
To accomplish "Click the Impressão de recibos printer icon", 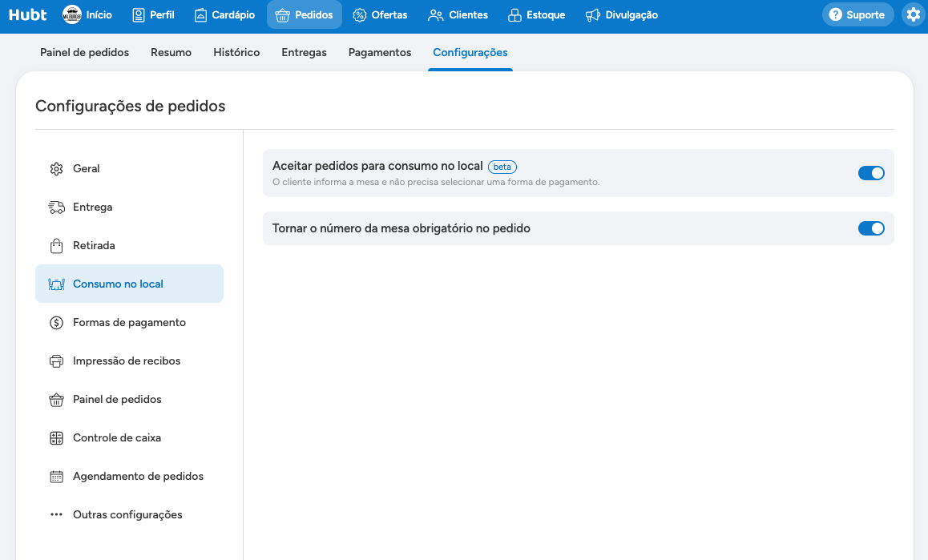I will (56, 361).
